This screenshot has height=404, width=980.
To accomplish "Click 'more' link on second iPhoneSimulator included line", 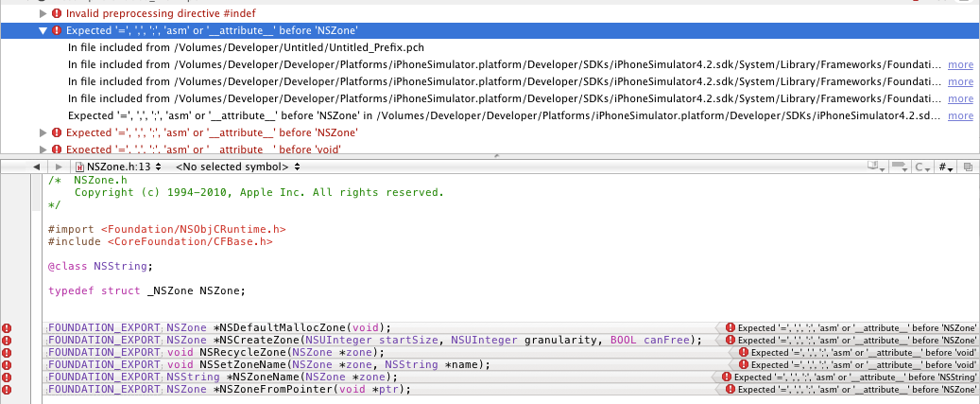I will click(x=960, y=81).
